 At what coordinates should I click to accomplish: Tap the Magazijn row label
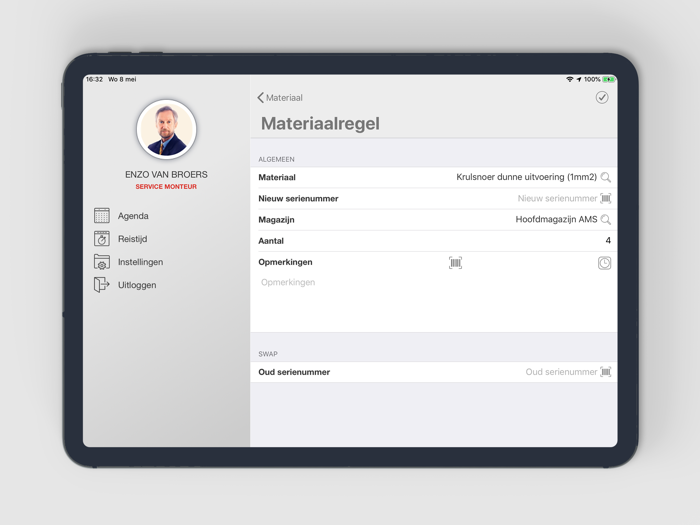click(x=276, y=220)
